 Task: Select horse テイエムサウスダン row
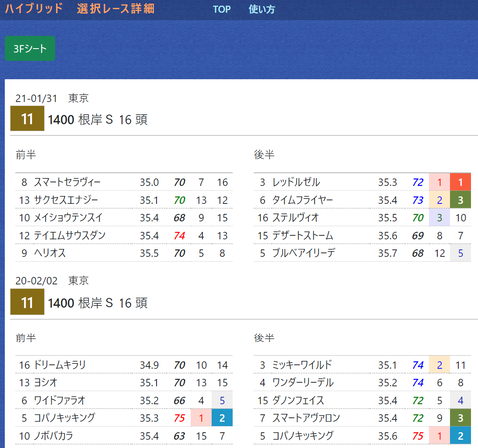click(x=123, y=236)
